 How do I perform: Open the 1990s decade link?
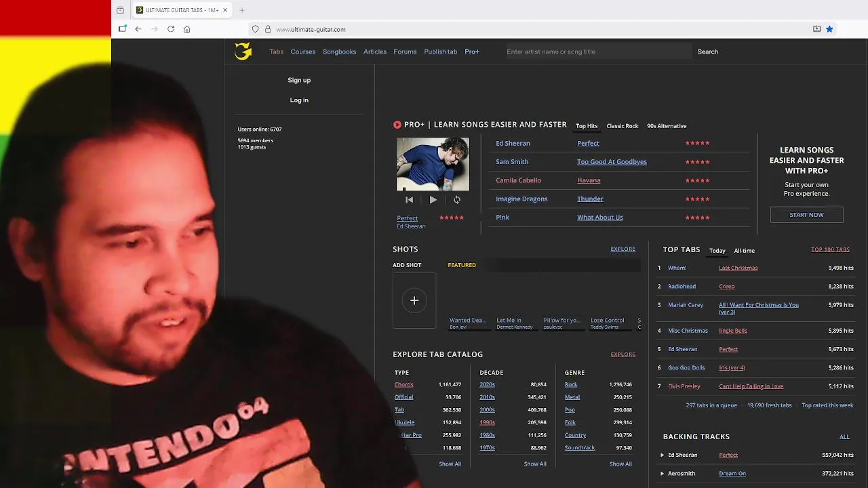pyautogui.click(x=488, y=423)
